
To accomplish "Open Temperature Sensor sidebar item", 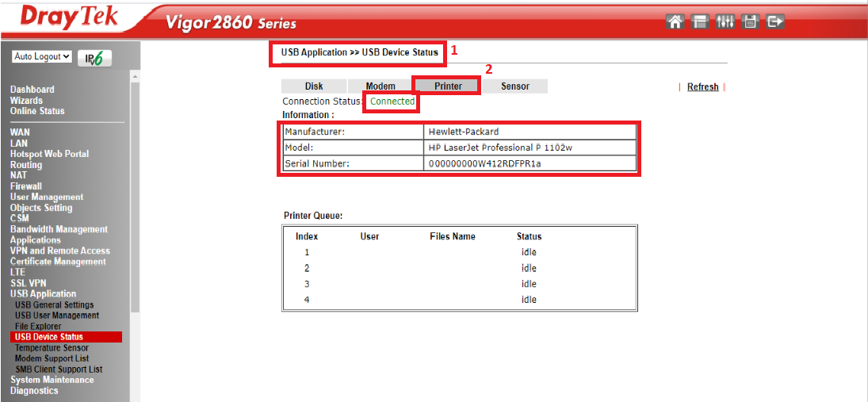I will coord(52,347).
